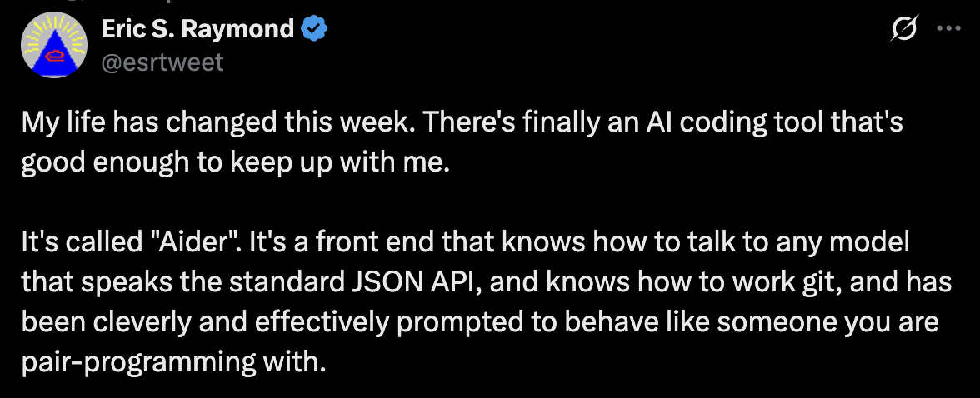Click the yellow rays atop the avatar
Viewport: 980px width, 398px height.
tap(53, 28)
